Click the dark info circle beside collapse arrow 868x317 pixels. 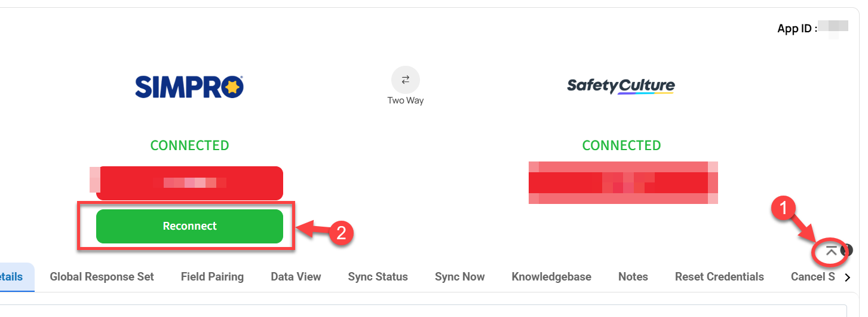tap(847, 250)
